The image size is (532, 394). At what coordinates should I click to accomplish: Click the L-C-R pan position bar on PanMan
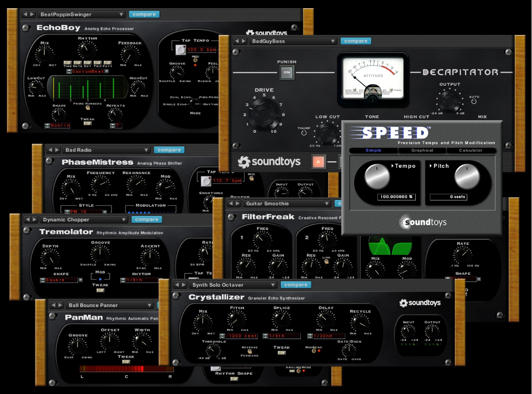coord(126,370)
